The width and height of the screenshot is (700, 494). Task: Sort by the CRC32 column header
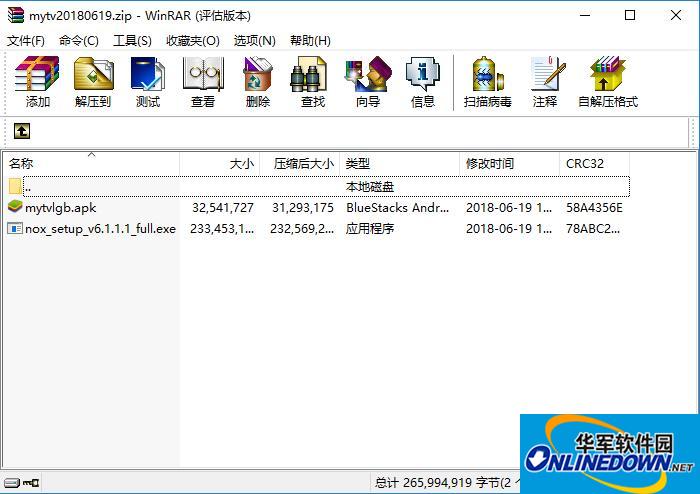(595, 164)
